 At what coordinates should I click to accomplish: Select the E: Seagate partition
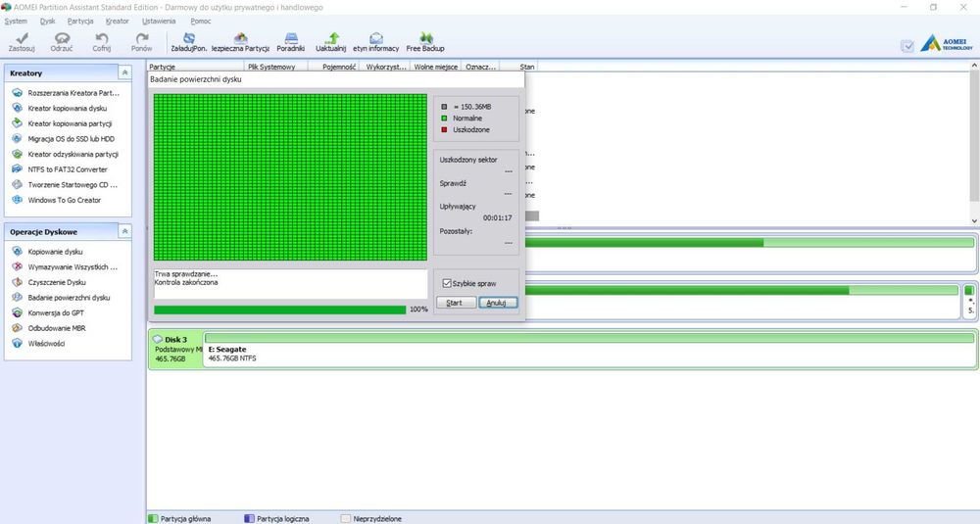click(589, 349)
